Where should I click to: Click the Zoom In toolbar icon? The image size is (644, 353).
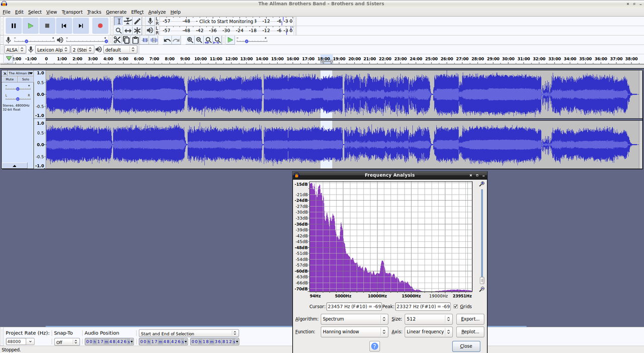(x=190, y=40)
